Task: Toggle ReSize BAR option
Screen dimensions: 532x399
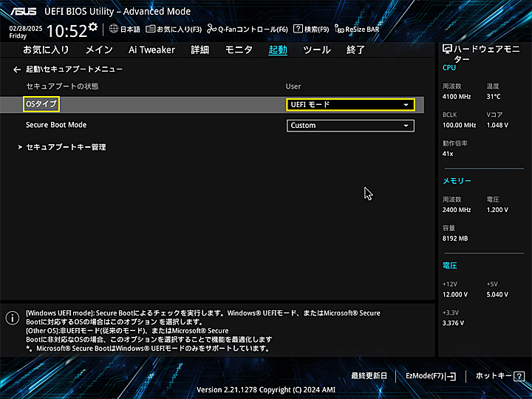Action: pyautogui.click(x=357, y=29)
